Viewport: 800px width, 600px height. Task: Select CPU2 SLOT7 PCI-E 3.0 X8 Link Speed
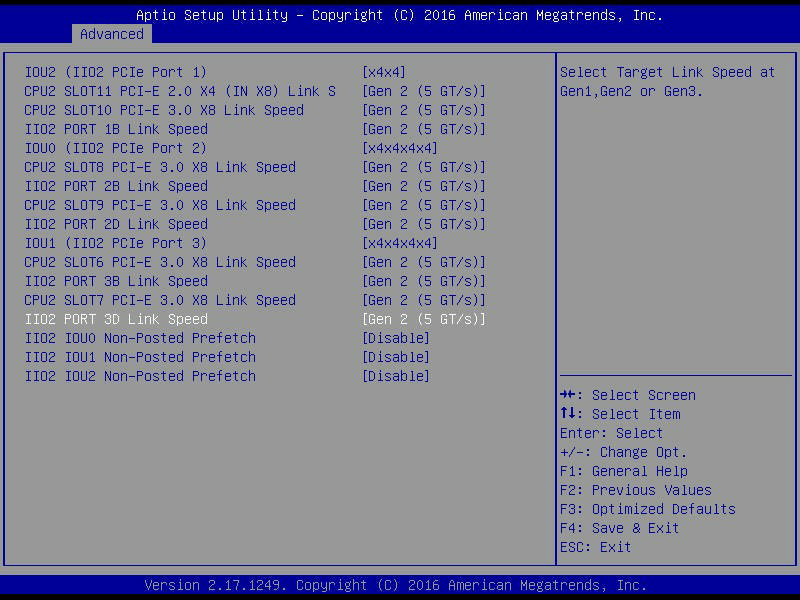click(x=160, y=300)
